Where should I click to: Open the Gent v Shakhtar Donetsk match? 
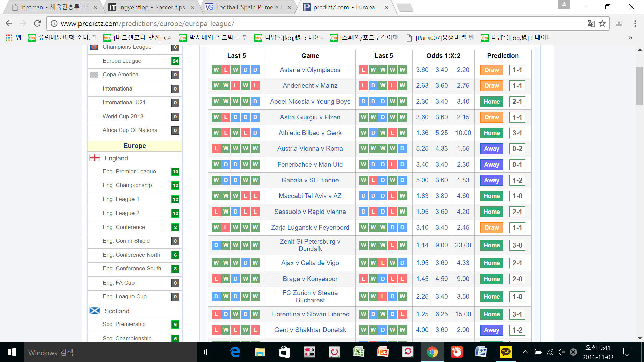point(310,330)
